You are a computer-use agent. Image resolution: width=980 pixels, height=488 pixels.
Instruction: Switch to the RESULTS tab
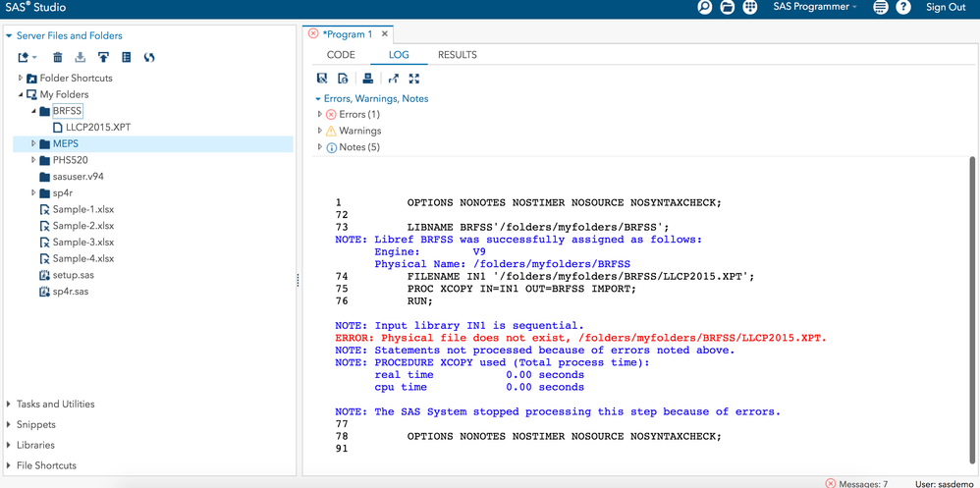pyautogui.click(x=457, y=55)
